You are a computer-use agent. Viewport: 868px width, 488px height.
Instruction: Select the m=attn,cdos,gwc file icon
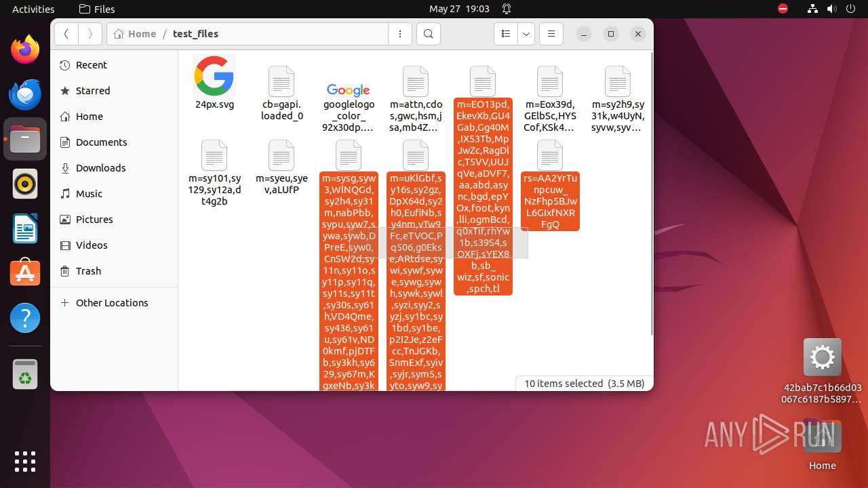pos(416,82)
